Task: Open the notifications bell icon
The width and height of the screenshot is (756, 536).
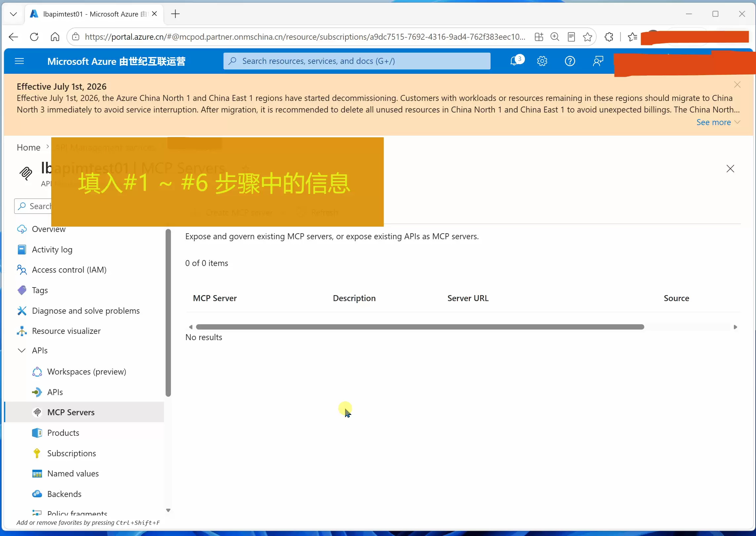Action: (x=514, y=61)
